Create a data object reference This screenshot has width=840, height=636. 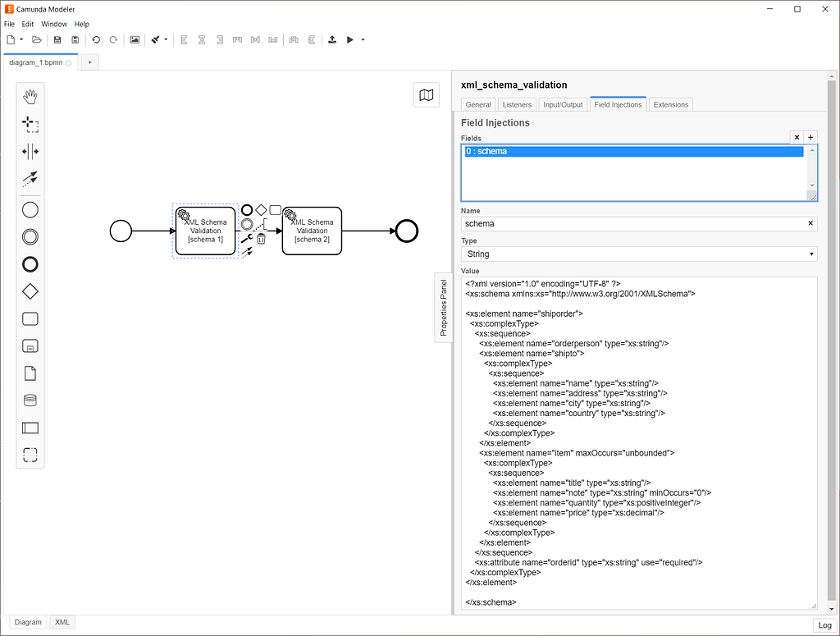(x=30, y=373)
